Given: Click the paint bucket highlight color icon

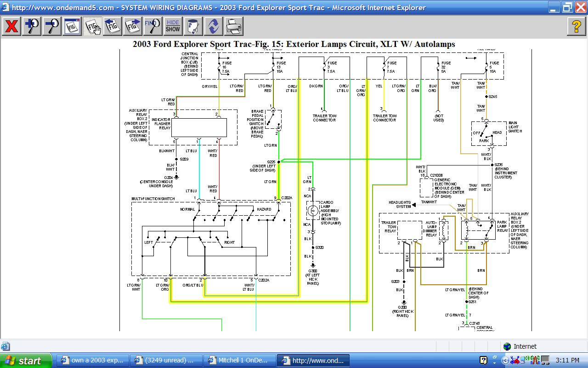Looking at the screenshot, I should coord(193,26).
